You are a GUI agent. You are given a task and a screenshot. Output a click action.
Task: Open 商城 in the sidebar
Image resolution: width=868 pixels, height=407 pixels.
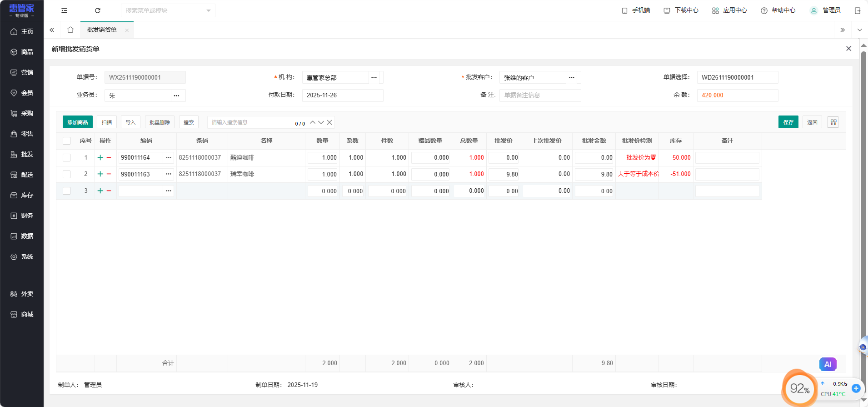click(22, 314)
